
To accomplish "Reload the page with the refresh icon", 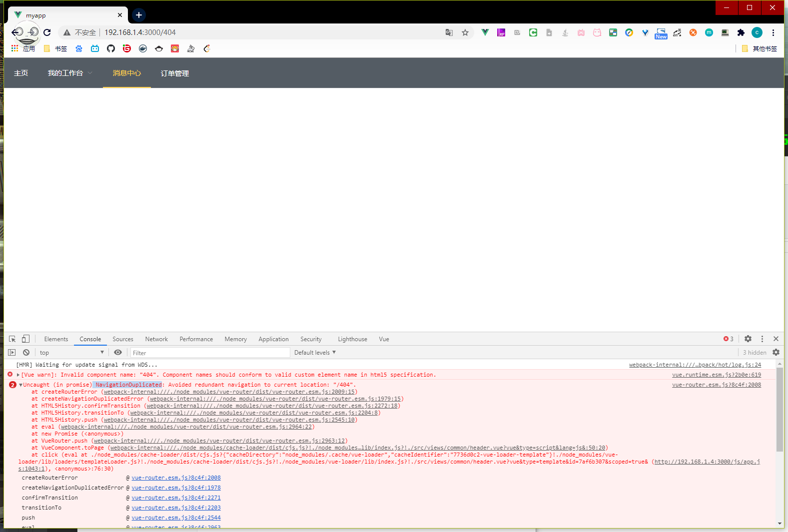I will tap(47, 32).
